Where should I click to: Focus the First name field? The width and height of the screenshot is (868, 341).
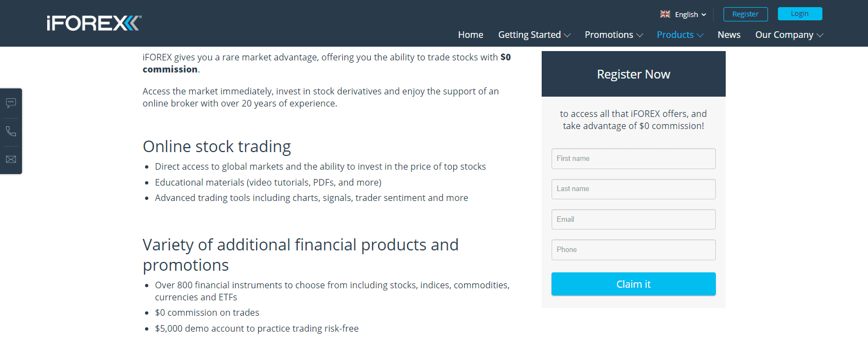(633, 159)
